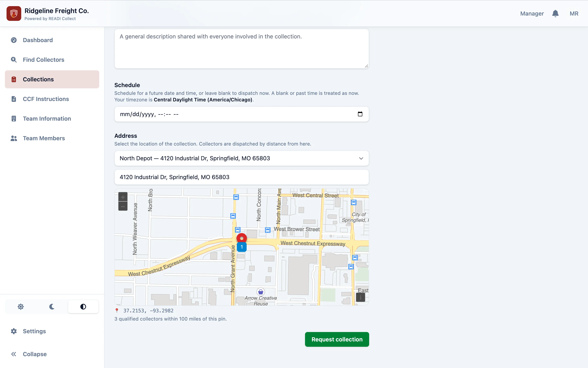
Task: Open Team Information page
Action: [x=52, y=119]
